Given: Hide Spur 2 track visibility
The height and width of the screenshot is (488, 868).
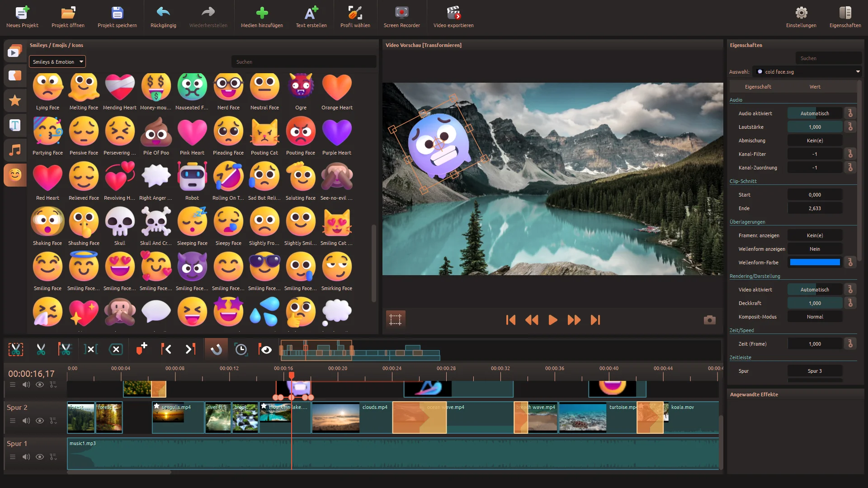Looking at the screenshot, I should point(40,421).
